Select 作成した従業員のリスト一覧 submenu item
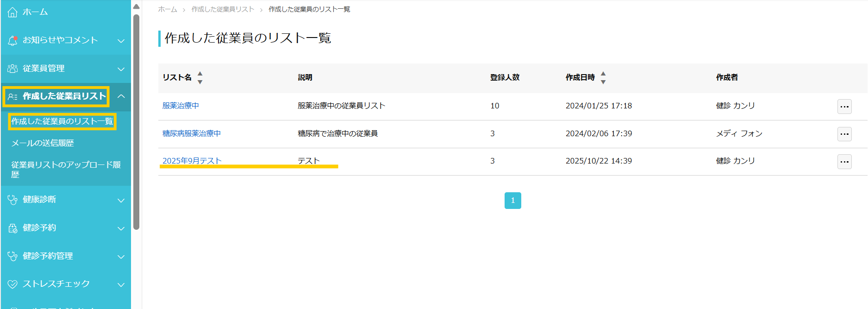868x309 pixels. click(62, 121)
